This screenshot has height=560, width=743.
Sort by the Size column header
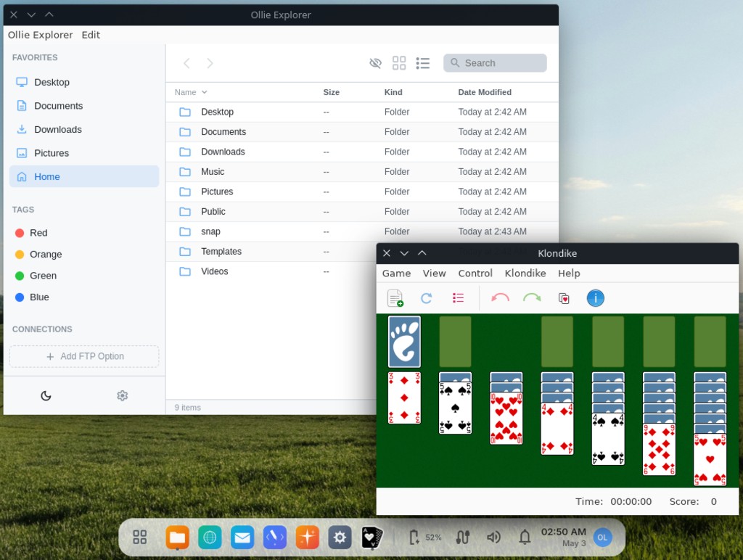click(x=331, y=92)
